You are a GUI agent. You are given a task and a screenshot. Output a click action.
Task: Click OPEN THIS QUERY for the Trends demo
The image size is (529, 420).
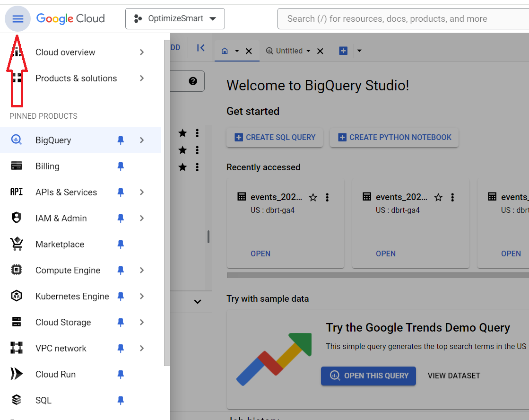coord(368,376)
